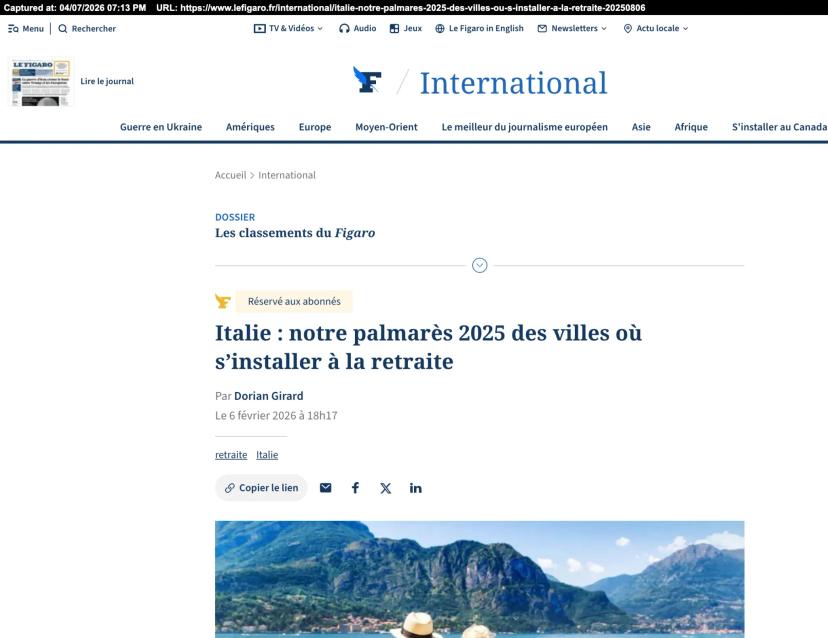The width and height of the screenshot is (828, 638).
Task: Share article on Facebook
Action: pyautogui.click(x=355, y=487)
